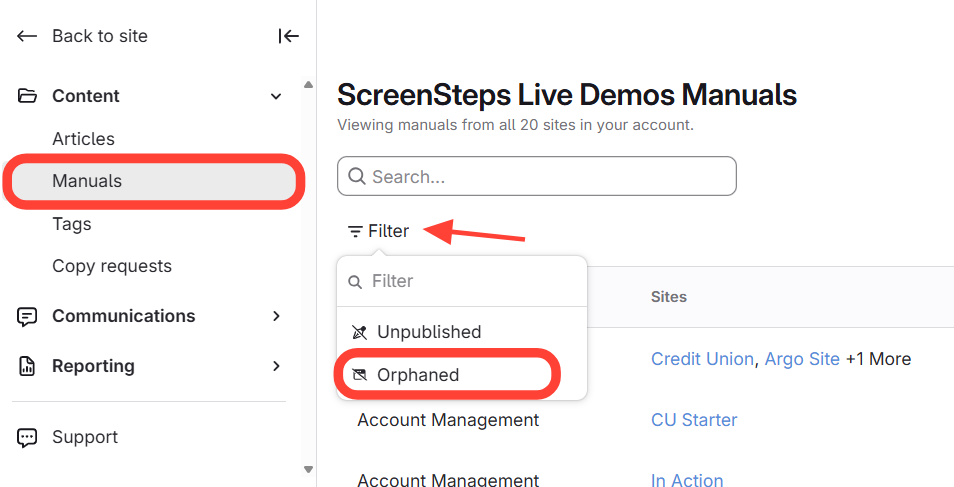Screen dimensions: 954x487
Task: Click the Support speech bubble icon
Action: (x=27, y=437)
